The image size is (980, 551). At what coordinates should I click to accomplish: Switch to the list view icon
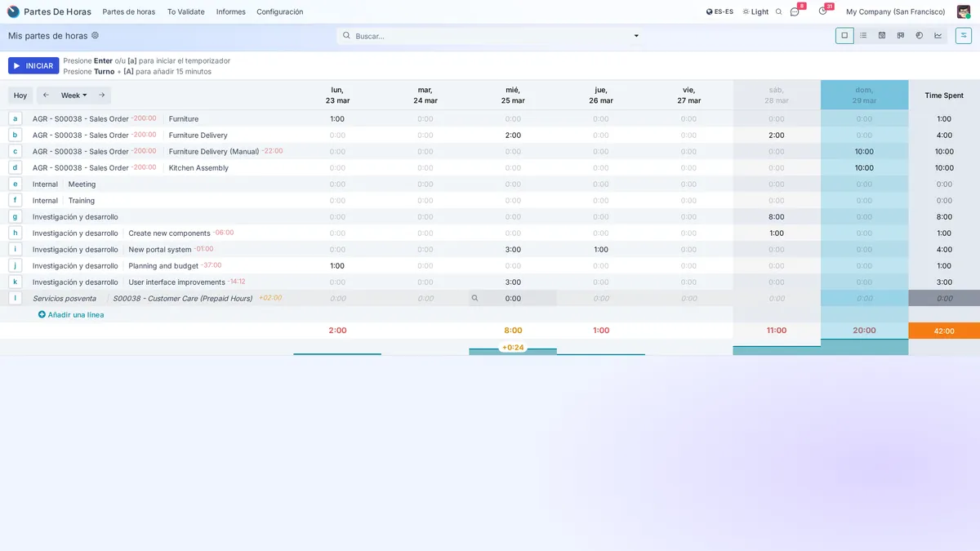[863, 35]
